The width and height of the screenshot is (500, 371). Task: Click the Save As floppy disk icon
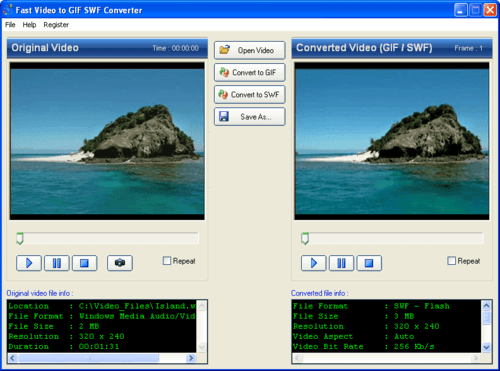[224, 116]
